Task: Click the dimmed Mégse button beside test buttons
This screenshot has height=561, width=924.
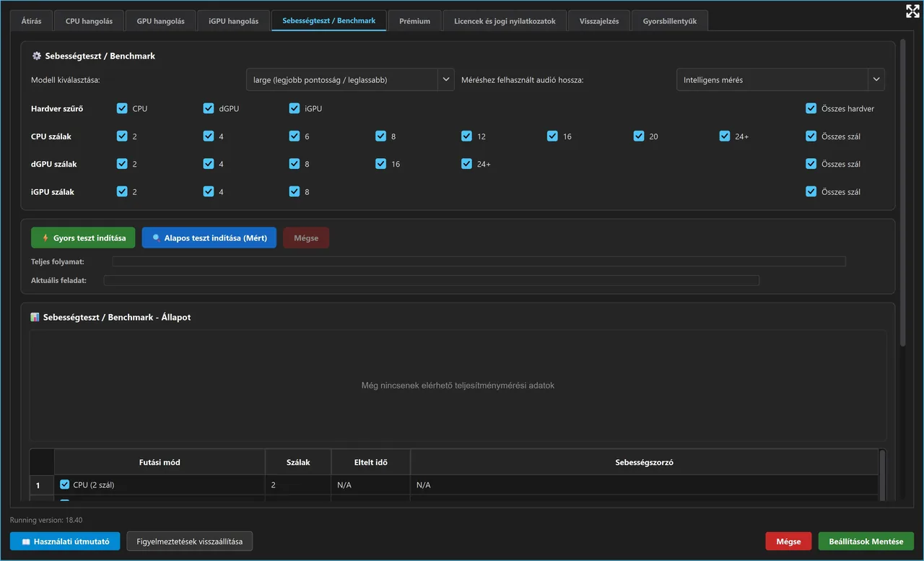Action: pyautogui.click(x=306, y=238)
